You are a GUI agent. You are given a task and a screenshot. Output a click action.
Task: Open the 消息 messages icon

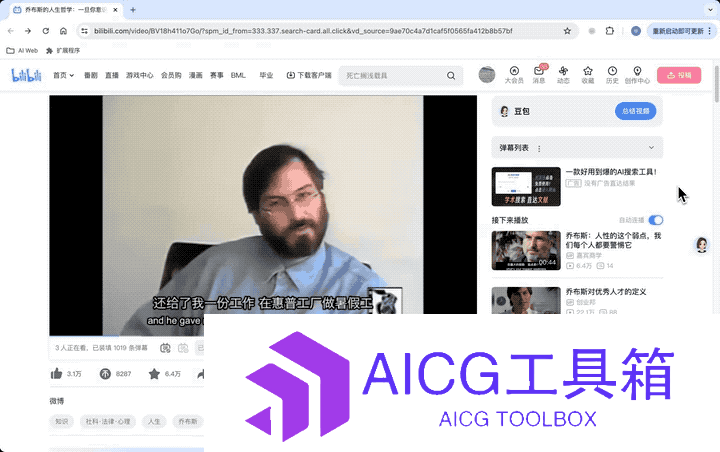539,75
